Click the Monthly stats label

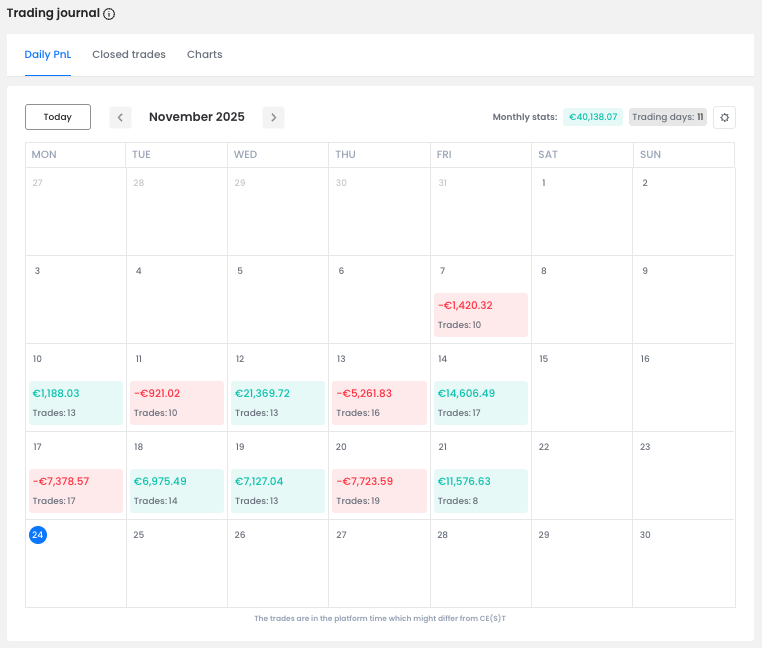pyautogui.click(x=525, y=117)
